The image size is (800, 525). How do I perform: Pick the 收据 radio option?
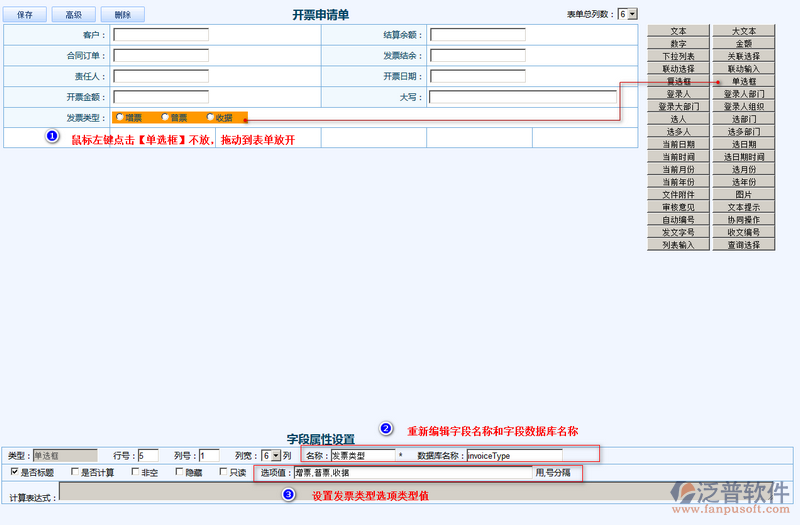click(x=210, y=118)
